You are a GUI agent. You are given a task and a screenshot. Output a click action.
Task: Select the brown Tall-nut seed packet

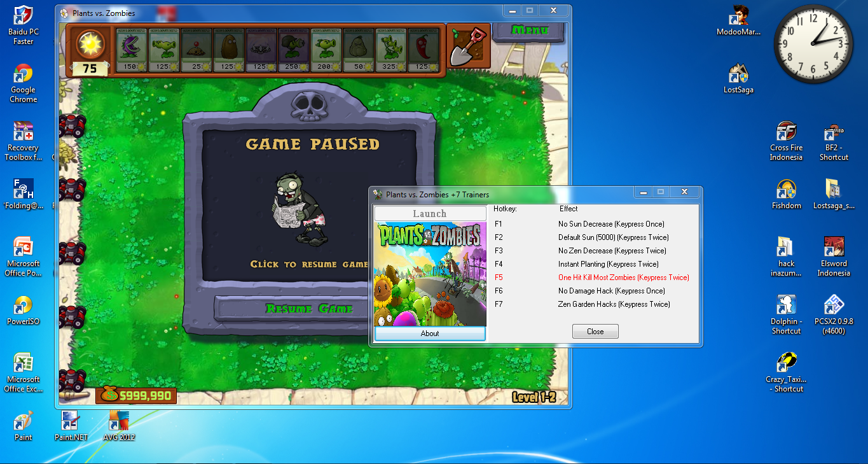[x=228, y=50]
